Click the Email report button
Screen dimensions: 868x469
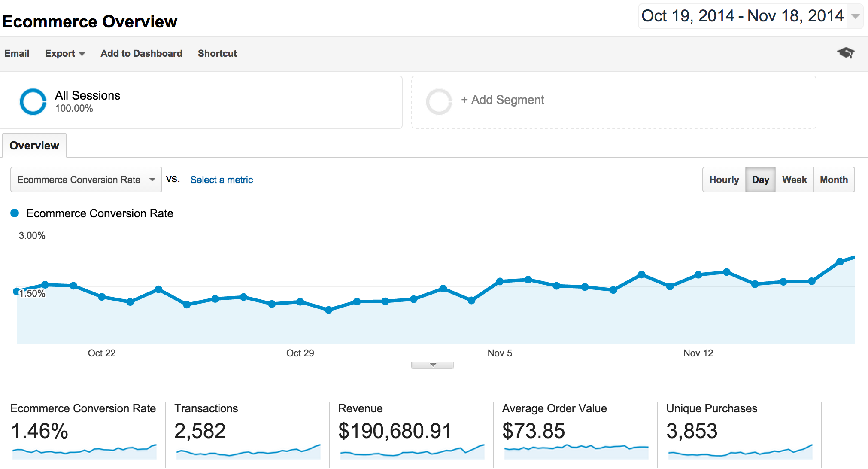[17, 53]
